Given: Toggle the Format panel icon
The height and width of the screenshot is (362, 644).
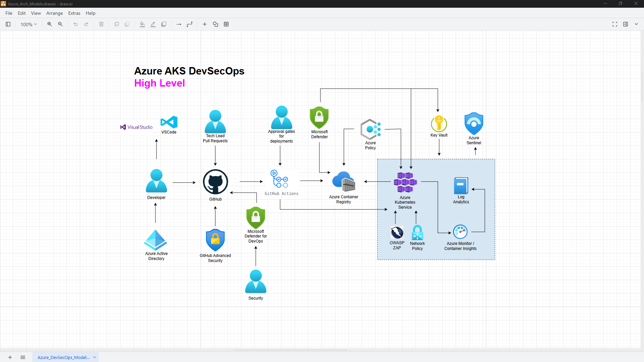Looking at the screenshot, I should click(626, 24).
